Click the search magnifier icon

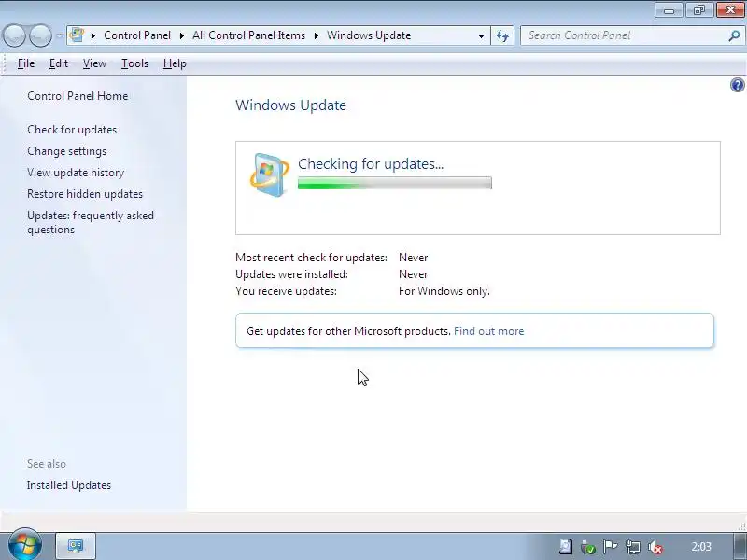734,35
